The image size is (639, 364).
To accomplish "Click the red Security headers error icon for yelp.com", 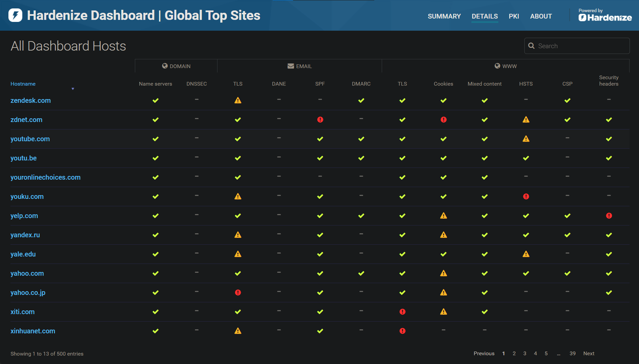I will click(x=609, y=216).
